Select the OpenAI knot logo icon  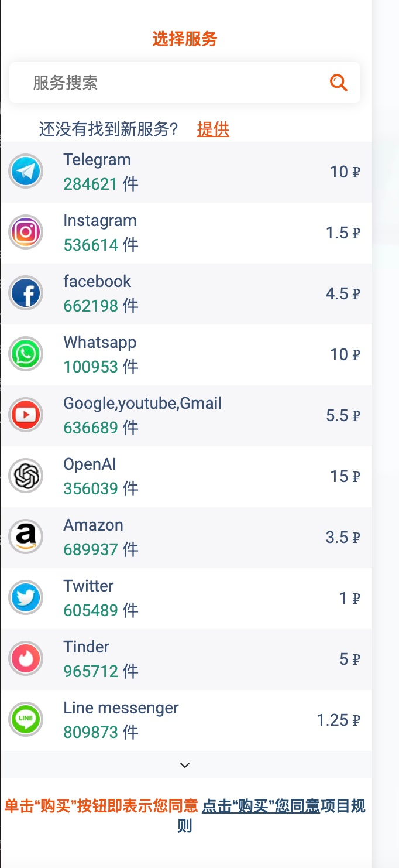26,476
